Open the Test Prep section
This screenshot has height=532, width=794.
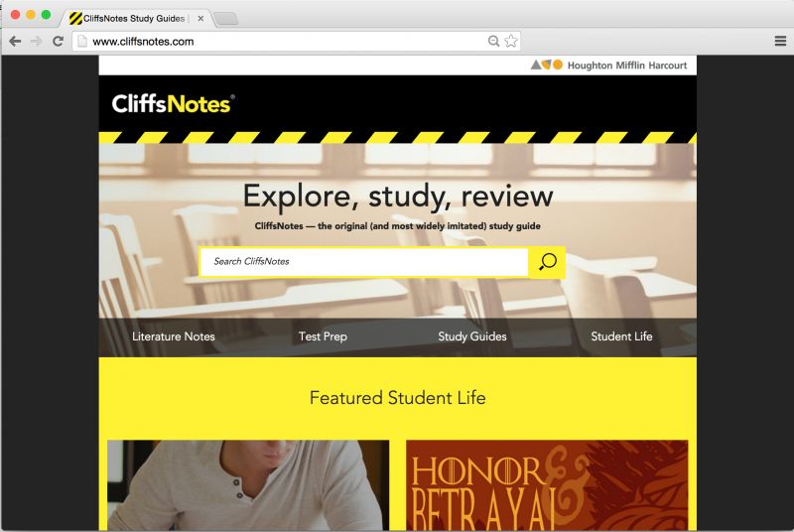pos(323,336)
